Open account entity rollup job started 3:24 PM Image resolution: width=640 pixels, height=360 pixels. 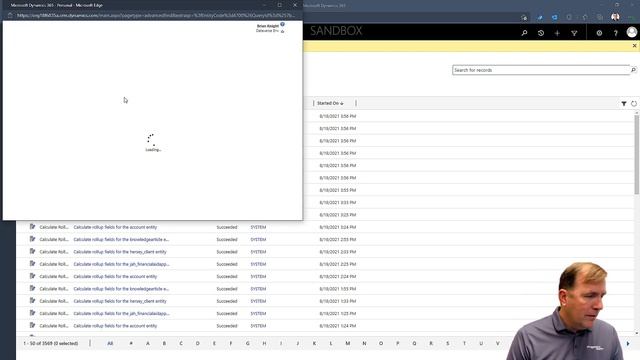(115, 227)
